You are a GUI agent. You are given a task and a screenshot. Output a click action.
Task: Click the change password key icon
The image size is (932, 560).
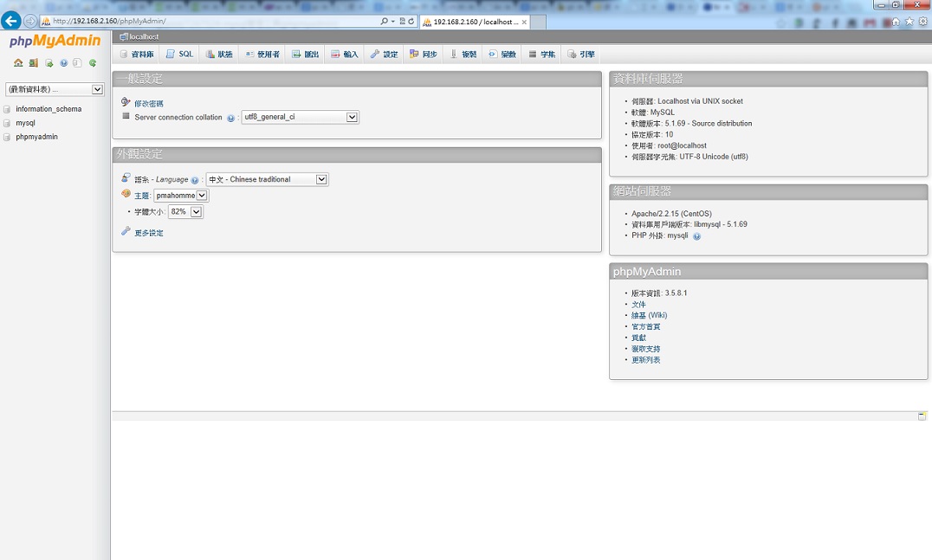click(x=126, y=102)
